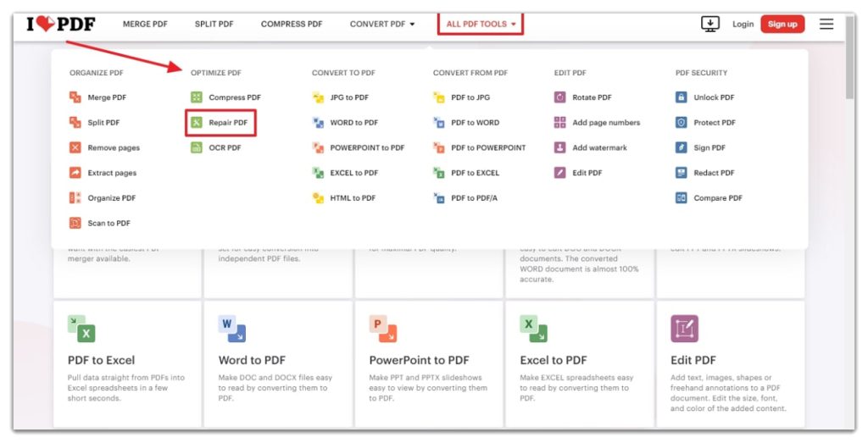The image size is (868, 443).
Task: Click the red Sign up button
Action: click(x=782, y=24)
